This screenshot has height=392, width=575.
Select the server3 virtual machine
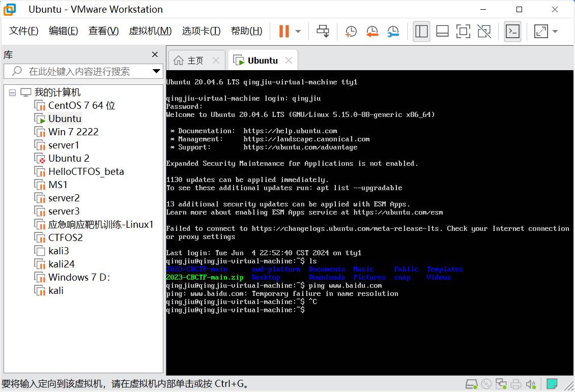(x=64, y=212)
